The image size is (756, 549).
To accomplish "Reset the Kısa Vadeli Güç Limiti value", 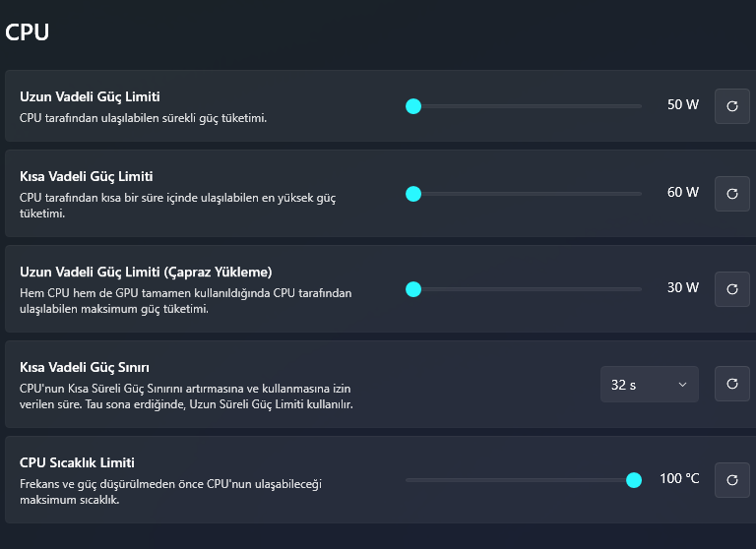I will (x=731, y=194).
